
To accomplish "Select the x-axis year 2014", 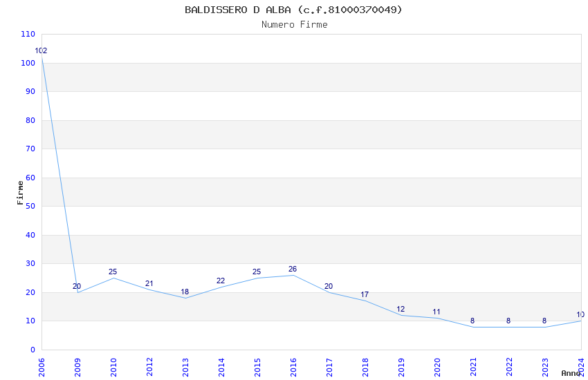I will [221, 368].
